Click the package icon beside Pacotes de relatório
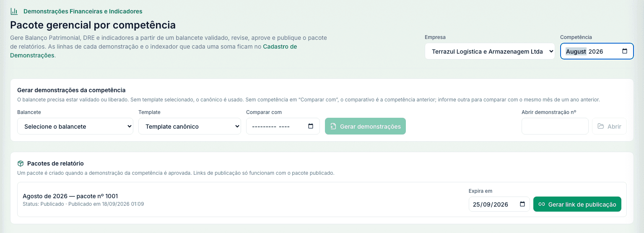This screenshot has width=644, height=233. (x=21, y=163)
